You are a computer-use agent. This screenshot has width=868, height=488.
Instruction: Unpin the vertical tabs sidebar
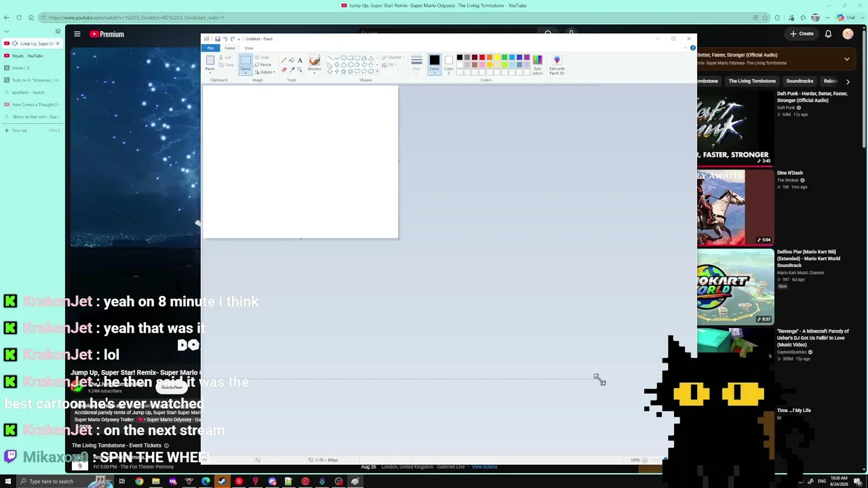[x=58, y=30]
